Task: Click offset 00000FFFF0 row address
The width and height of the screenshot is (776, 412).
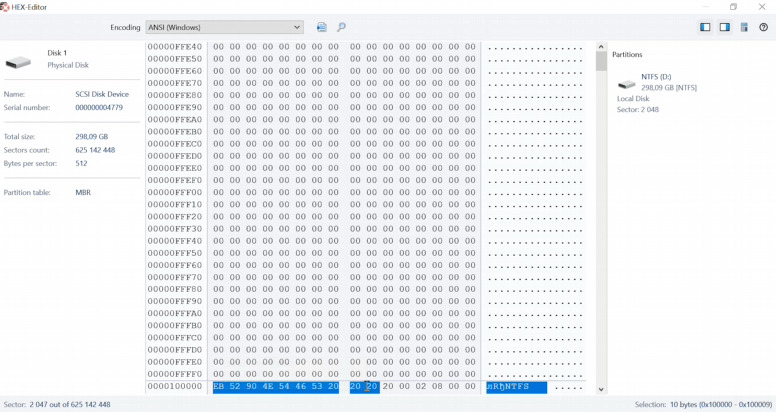Action: click(x=175, y=374)
